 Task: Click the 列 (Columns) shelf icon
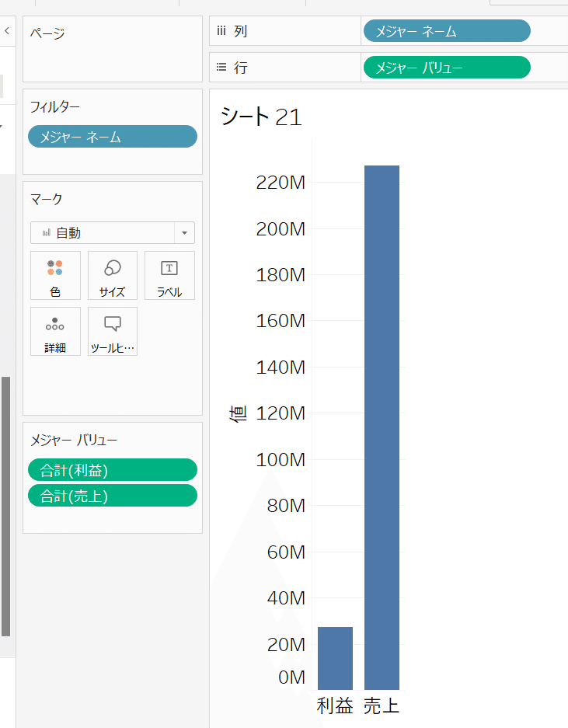point(221,31)
